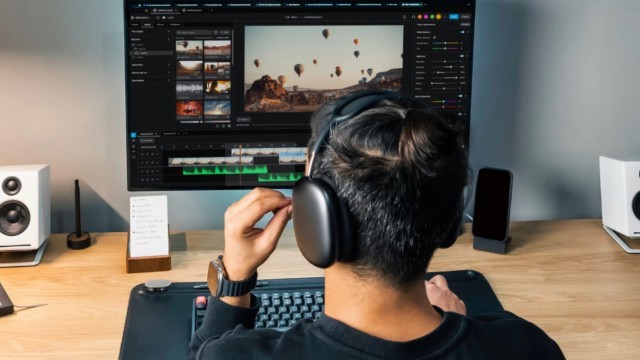Switch to the second timeline sequence tab
Image resolution: width=640 pixels, height=360 pixels.
tap(170, 133)
